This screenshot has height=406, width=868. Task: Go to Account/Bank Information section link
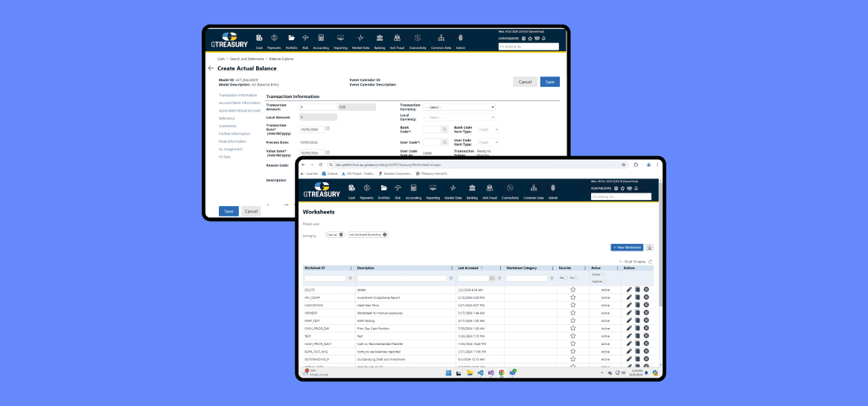coord(240,103)
